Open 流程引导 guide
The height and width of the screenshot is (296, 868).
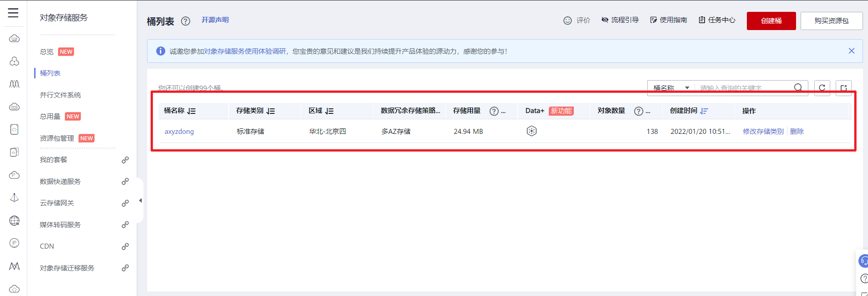[620, 20]
